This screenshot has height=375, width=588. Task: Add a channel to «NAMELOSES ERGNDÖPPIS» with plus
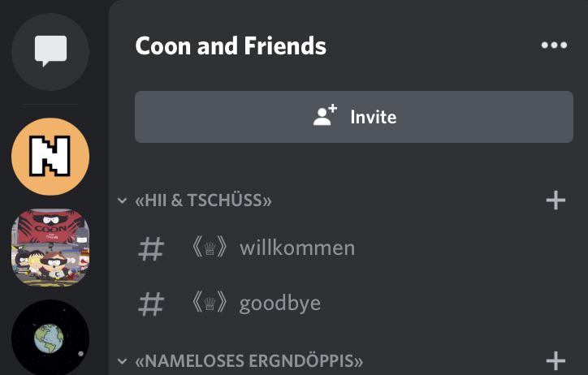pos(556,360)
